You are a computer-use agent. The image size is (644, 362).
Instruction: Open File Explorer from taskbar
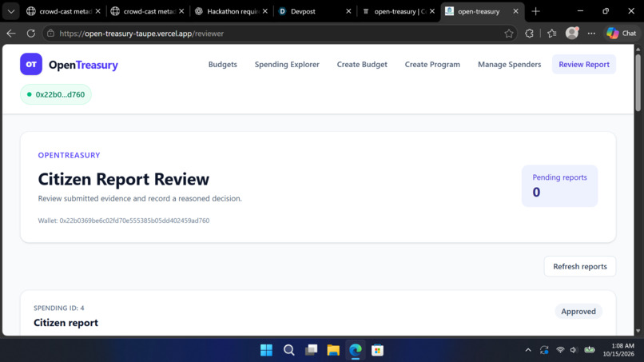(x=333, y=350)
